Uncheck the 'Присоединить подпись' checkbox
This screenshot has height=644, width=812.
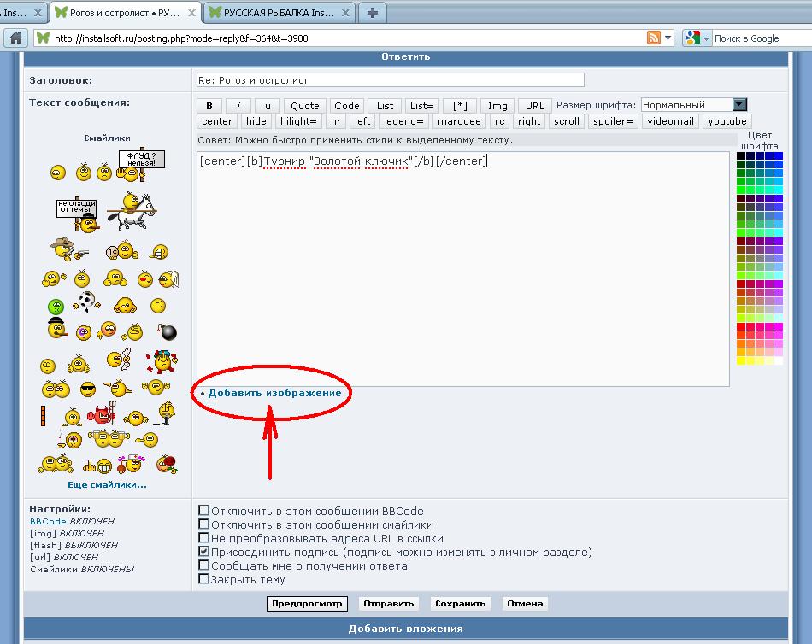[x=203, y=552]
